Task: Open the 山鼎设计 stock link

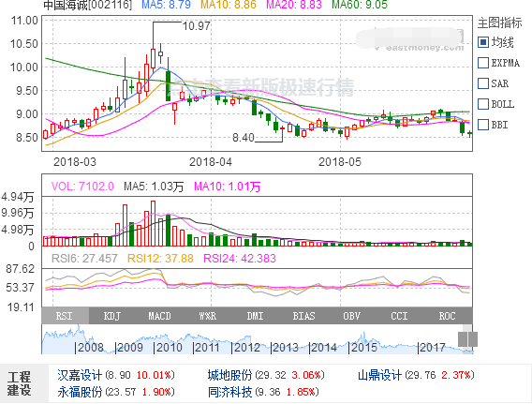Action: pos(379,375)
